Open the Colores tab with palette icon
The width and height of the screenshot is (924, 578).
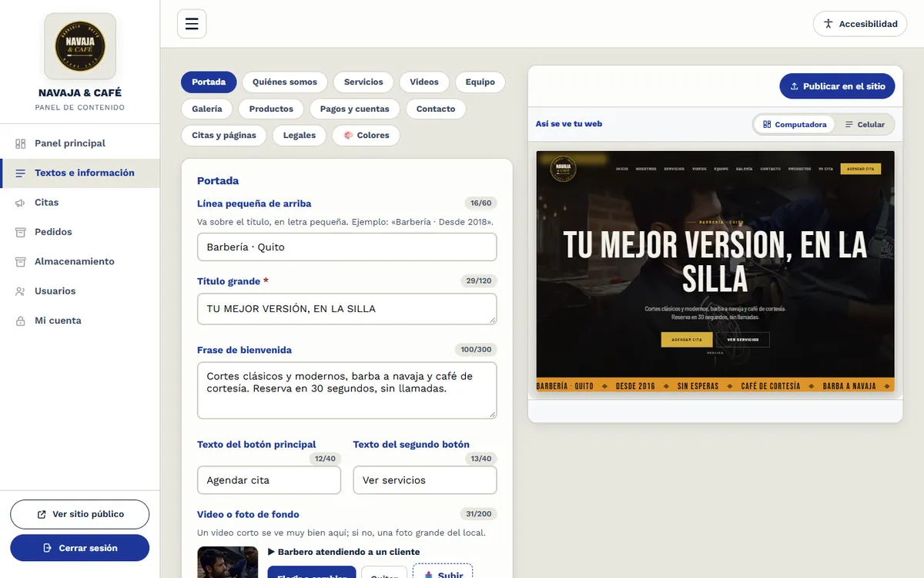366,136
